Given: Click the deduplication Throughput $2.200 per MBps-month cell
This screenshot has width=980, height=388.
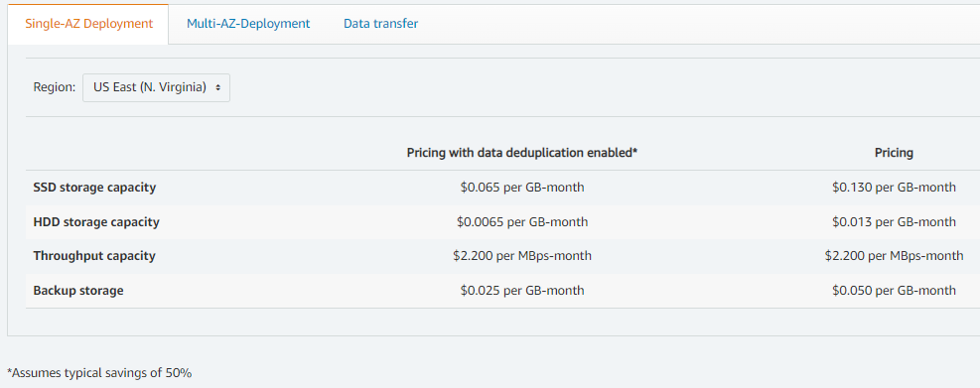Looking at the screenshot, I should point(522,256).
